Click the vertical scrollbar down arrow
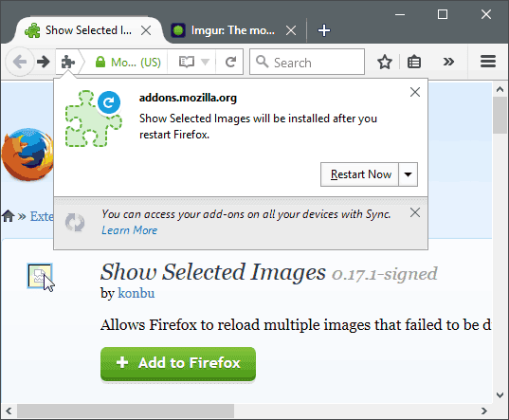The image size is (509, 420). [x=500, y=395]
